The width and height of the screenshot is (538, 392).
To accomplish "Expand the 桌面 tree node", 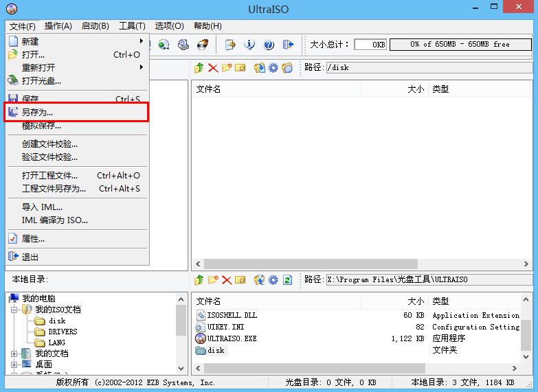I will [14, 365].
